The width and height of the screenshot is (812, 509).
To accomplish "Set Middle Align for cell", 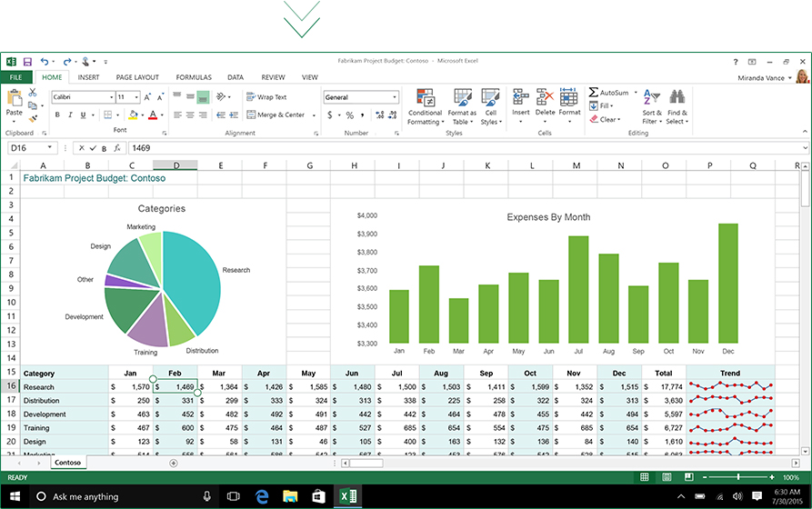I will click(x=190, y=97).
